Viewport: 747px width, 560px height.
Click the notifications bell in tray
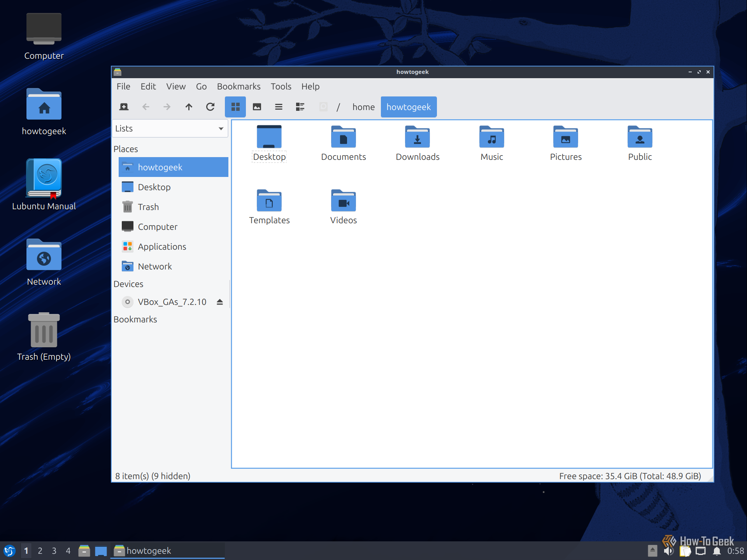(717, 551)
